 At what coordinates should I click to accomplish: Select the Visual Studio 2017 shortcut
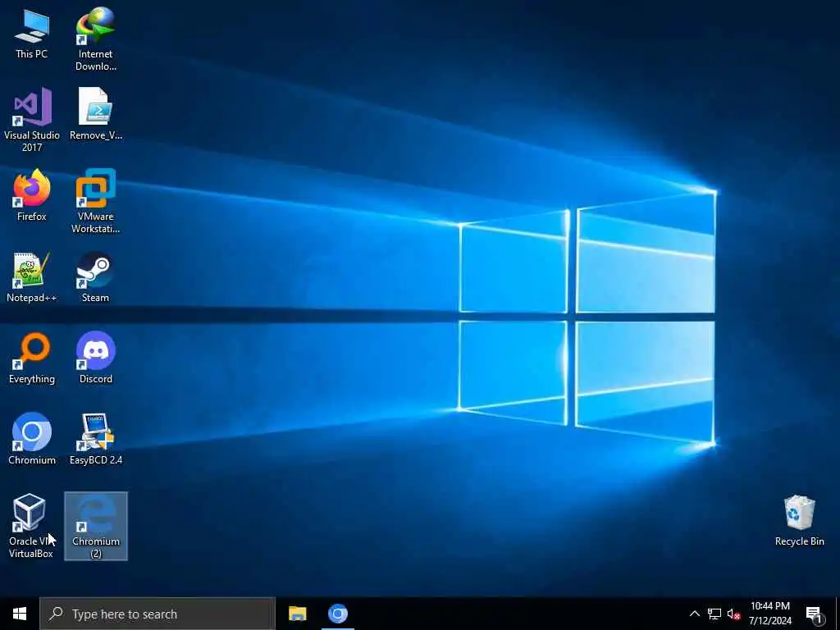coord(32,120)
